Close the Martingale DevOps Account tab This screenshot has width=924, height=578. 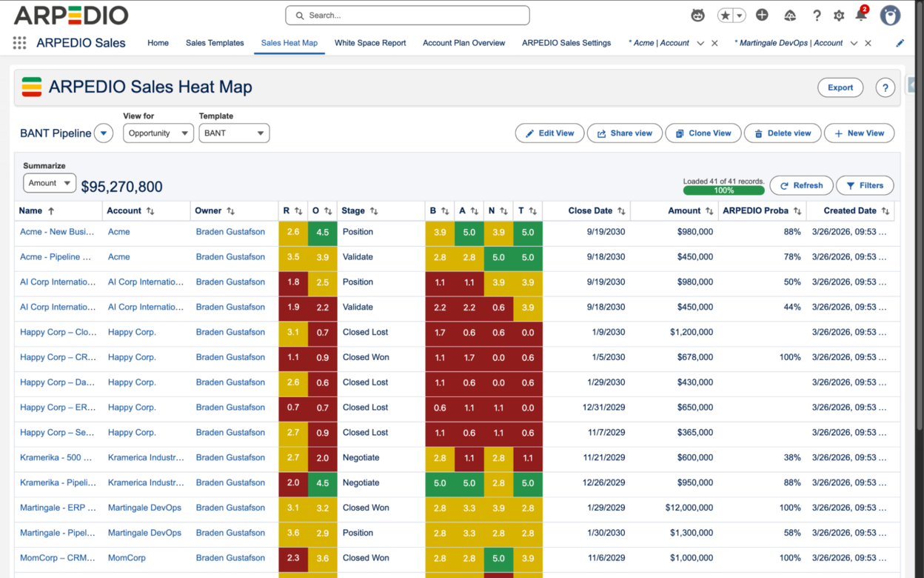(x=868, y=43)
